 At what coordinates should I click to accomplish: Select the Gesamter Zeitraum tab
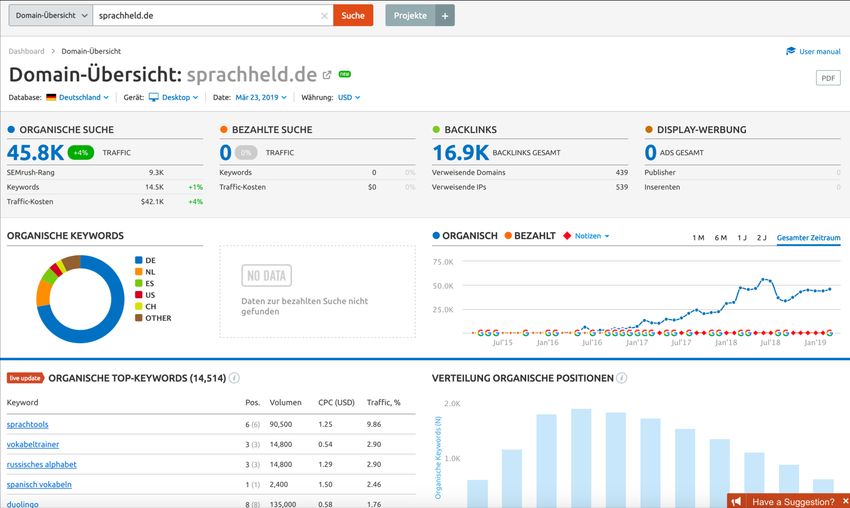(x=808, y=237)
